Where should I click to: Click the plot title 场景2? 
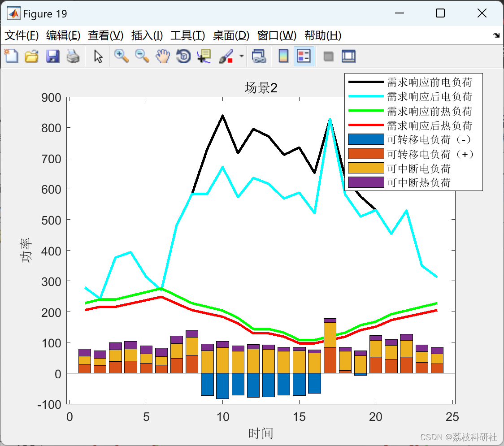point(261,88)
